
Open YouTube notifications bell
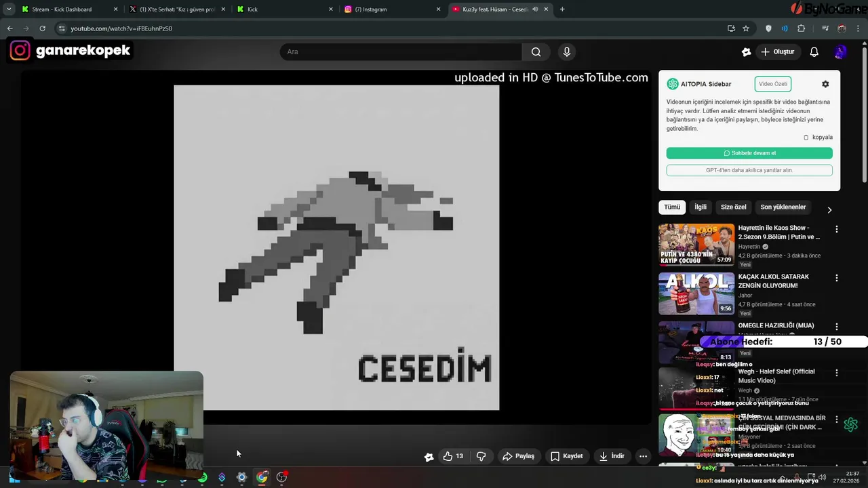(x=814, y=52)
